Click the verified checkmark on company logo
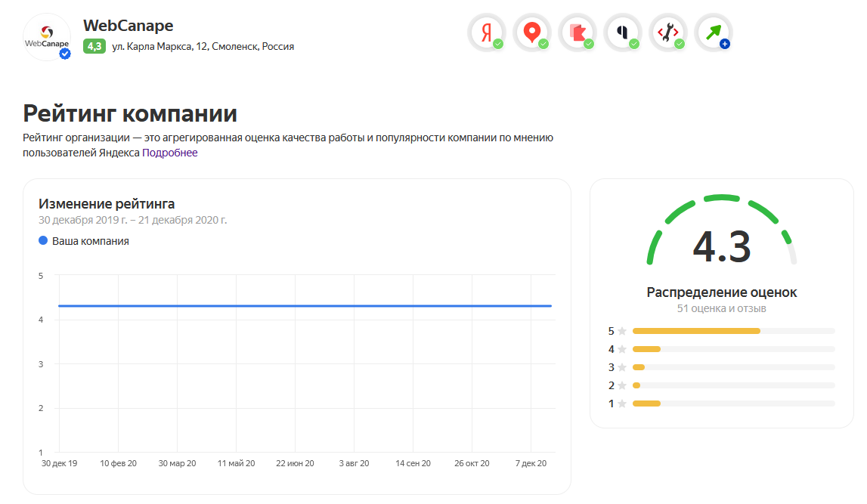Image resolution: width=867 pixels, height=504 pixels. (65, 54)
